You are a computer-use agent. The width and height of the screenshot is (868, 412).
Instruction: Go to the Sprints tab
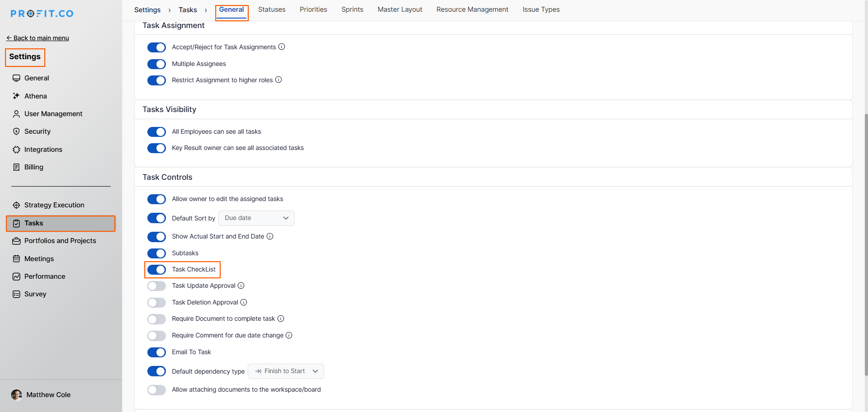(x=352, y=9)
